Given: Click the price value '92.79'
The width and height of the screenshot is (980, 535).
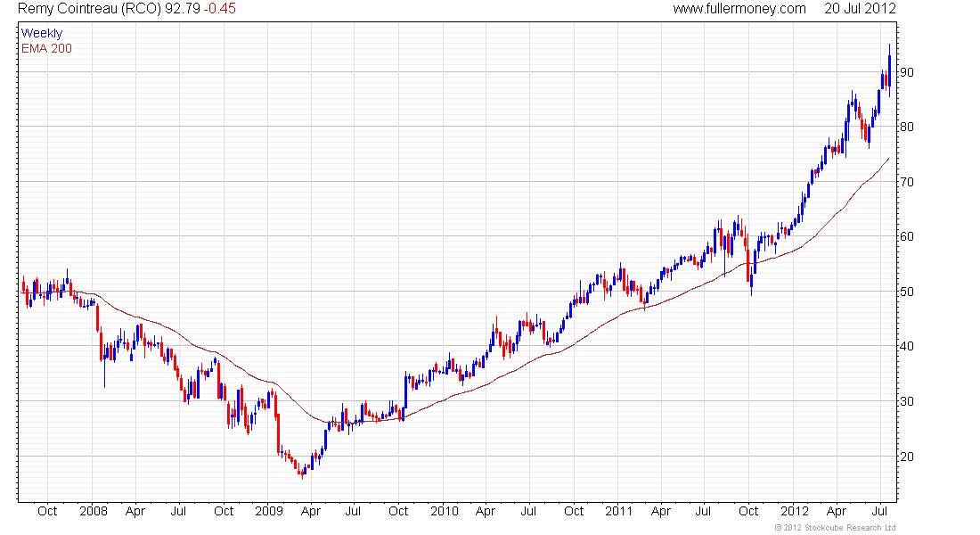Looking at the screenshot, I should pyautogui.click(x=182, y=9).
